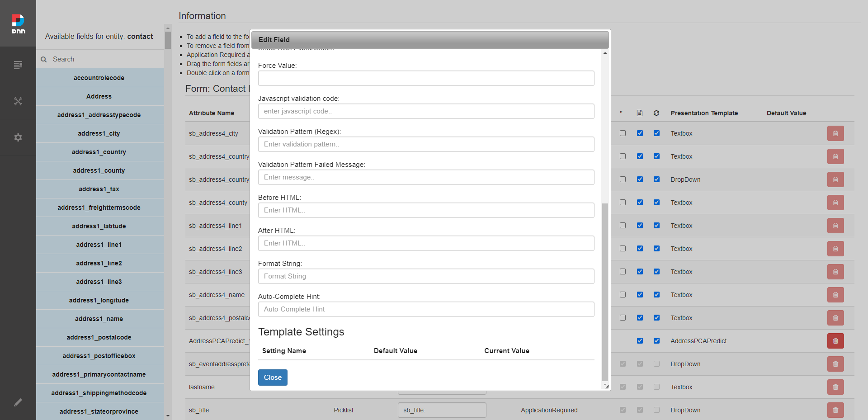
Task: Click the DNN logo icon
Action: click(18, 24)
